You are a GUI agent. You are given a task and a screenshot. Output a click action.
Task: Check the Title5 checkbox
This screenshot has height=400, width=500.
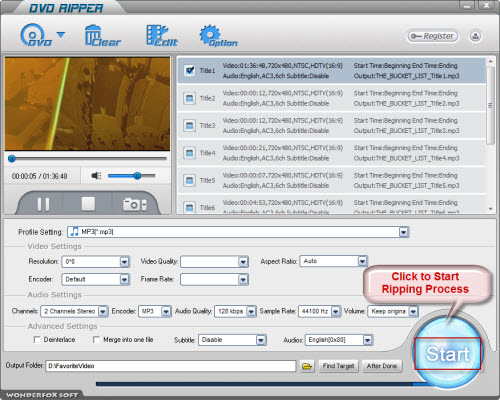click(x=189, y=180)
